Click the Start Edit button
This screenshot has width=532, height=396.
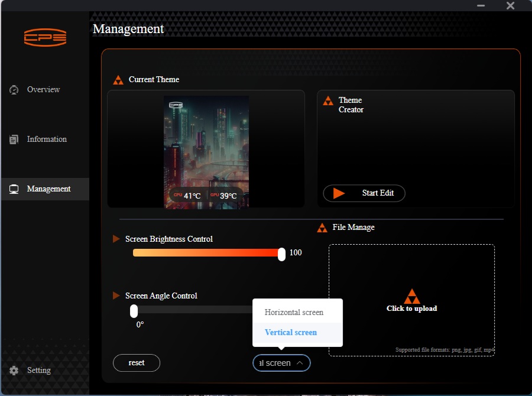(x=364, y=193)
